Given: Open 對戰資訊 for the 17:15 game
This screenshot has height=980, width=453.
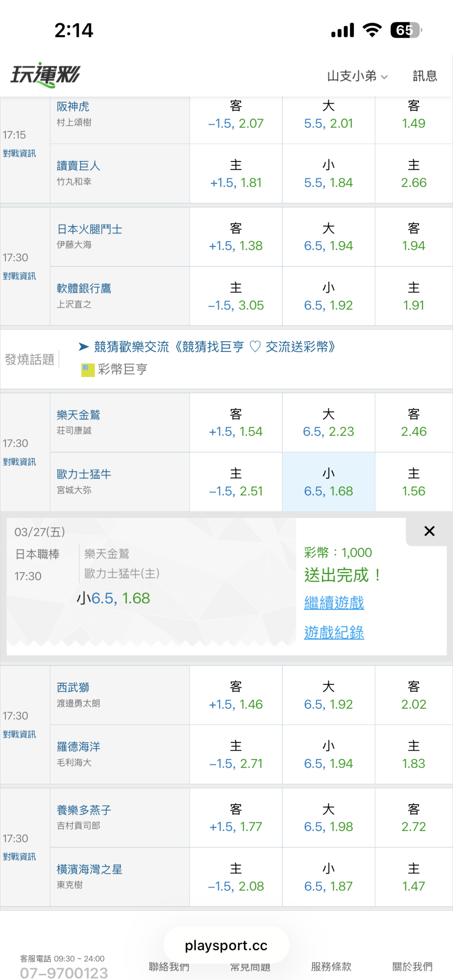Looking at the screenshot, I should click(x=19, y=153).
